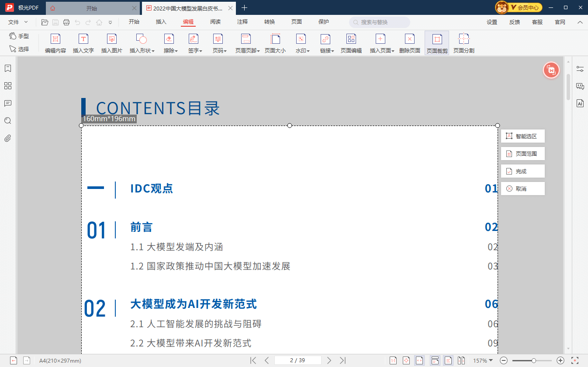Select the Edit Content (编辑内容) tool
588x367 pixels.
(x=55, y=43)
